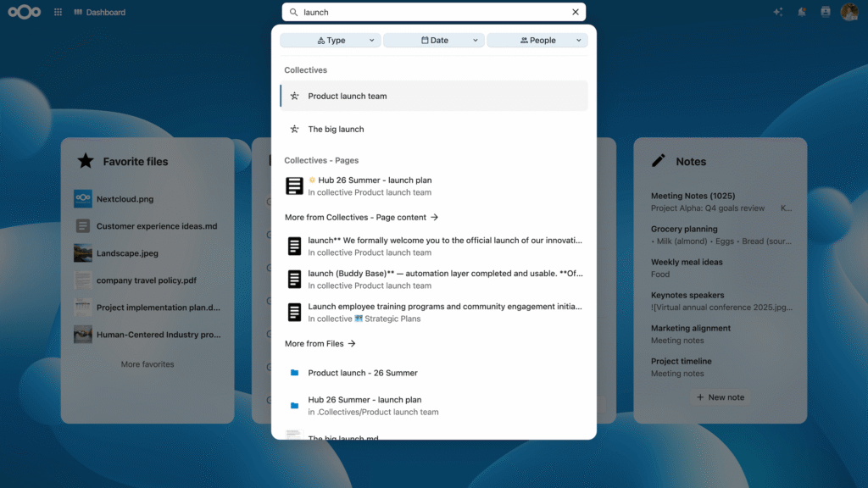Show more from Collectives - Page content
This screenshot has height=488, width=868.
(x=361, y=218)
